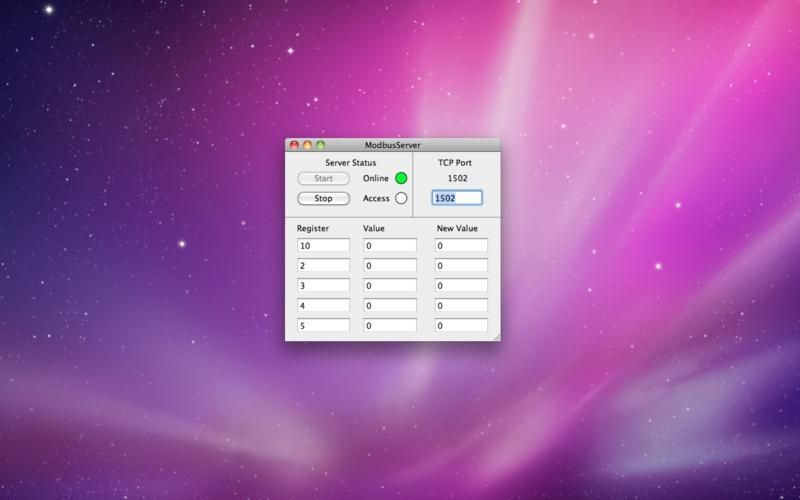Click Value field in register 3 row
Viewport: 800px width, 500px height.
[390, 285]
